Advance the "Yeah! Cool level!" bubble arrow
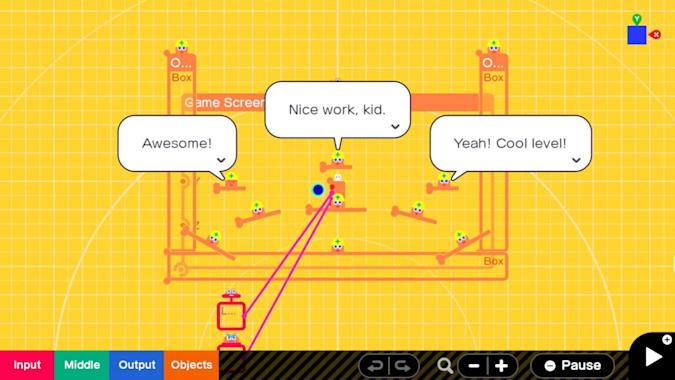 [x=576, y=160]
